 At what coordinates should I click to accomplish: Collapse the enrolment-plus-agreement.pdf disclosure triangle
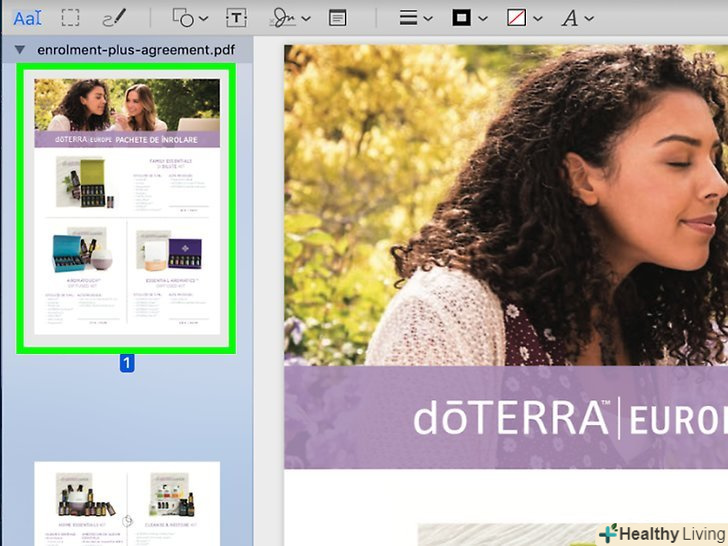[x=20, y=49]
